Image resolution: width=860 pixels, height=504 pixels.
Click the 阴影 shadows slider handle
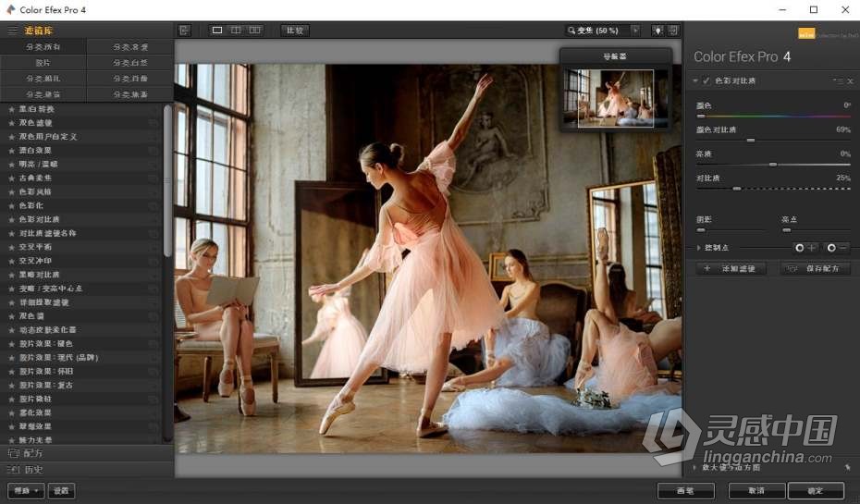click(x=700, y=230)
